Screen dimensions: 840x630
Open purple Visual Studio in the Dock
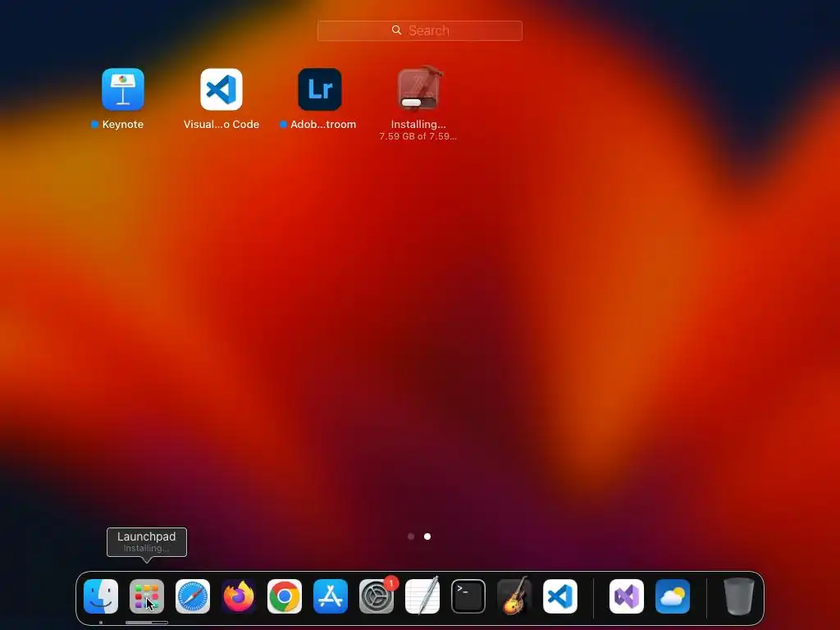coord(627,596)
